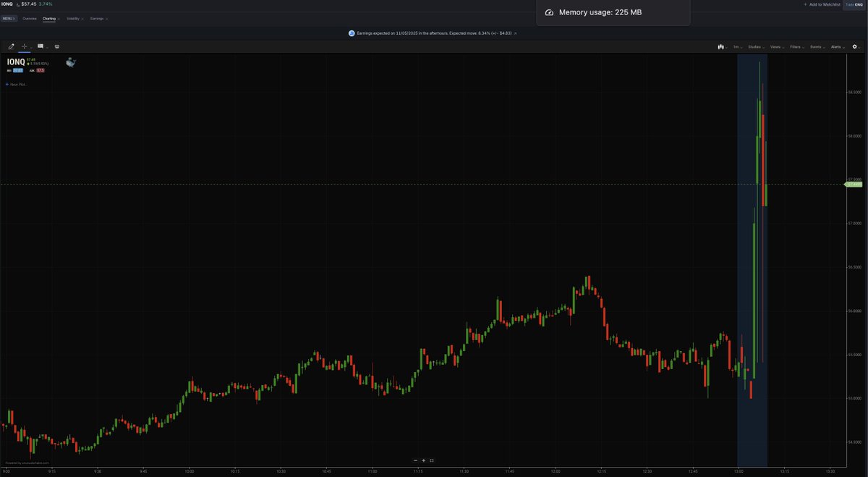The image size is (868, 477).
Task: Select the pencil drawing tool
Action: 11,46
